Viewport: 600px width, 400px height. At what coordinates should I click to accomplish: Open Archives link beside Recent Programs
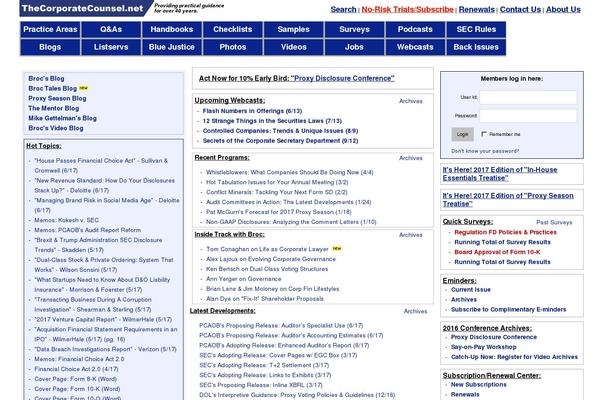411,158
